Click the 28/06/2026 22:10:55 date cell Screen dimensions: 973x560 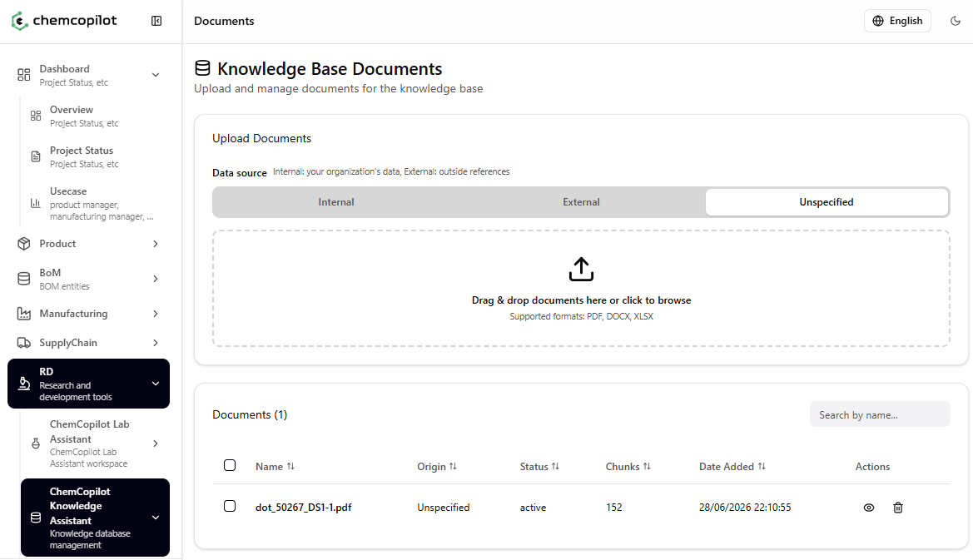coord(745,508)
